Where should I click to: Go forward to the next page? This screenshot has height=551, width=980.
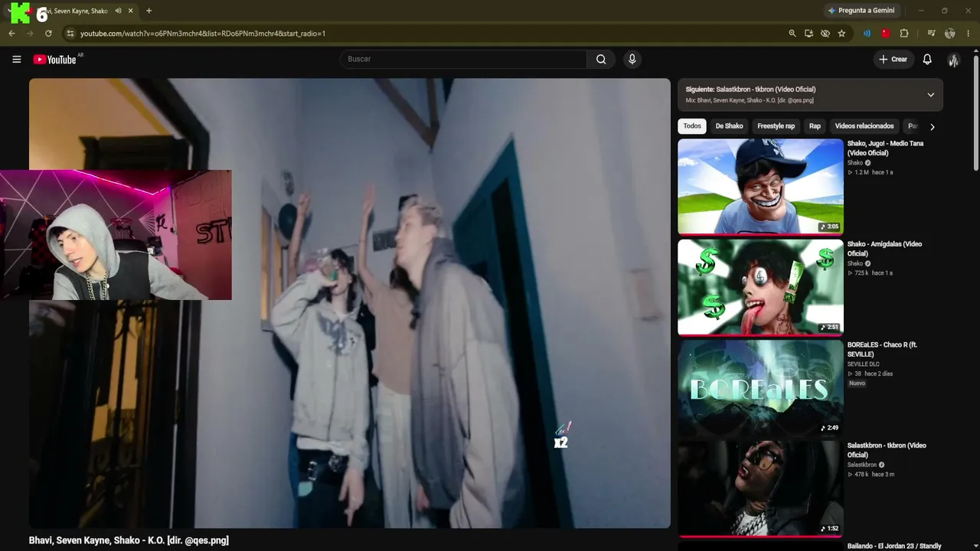(x=30, y=34)
